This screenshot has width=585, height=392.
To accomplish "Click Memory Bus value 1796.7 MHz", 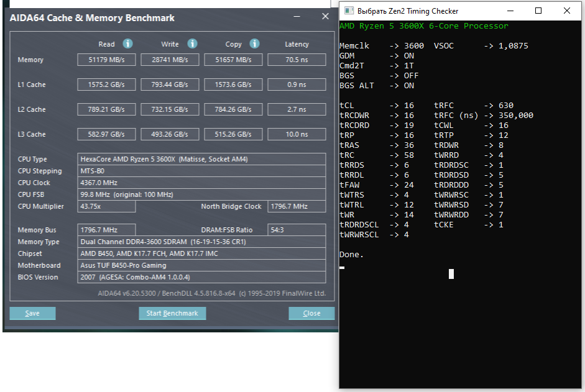I will tap(106, 230).
